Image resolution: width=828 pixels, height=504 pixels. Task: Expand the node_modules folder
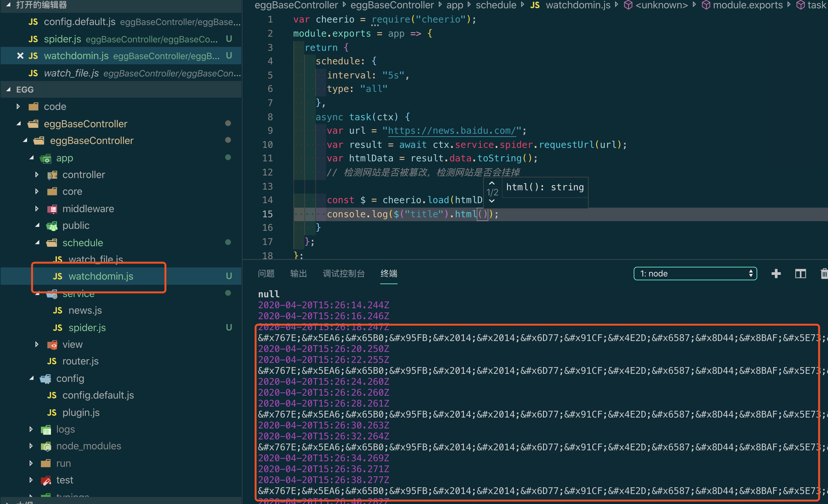click(x=31, y=446)
